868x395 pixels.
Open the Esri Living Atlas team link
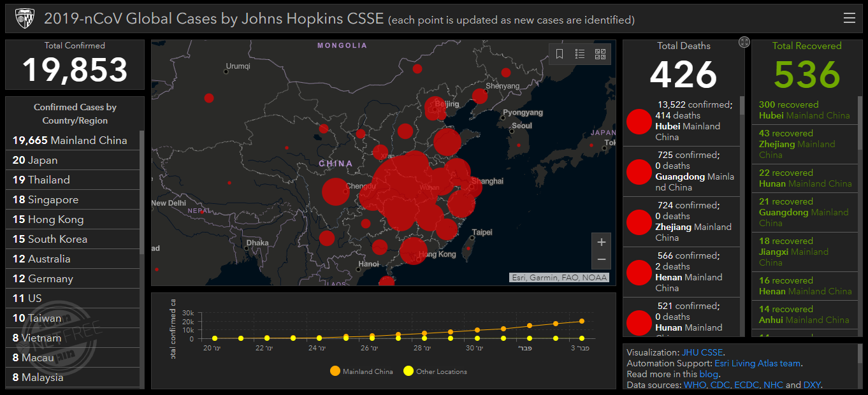(x=757, y=363)
